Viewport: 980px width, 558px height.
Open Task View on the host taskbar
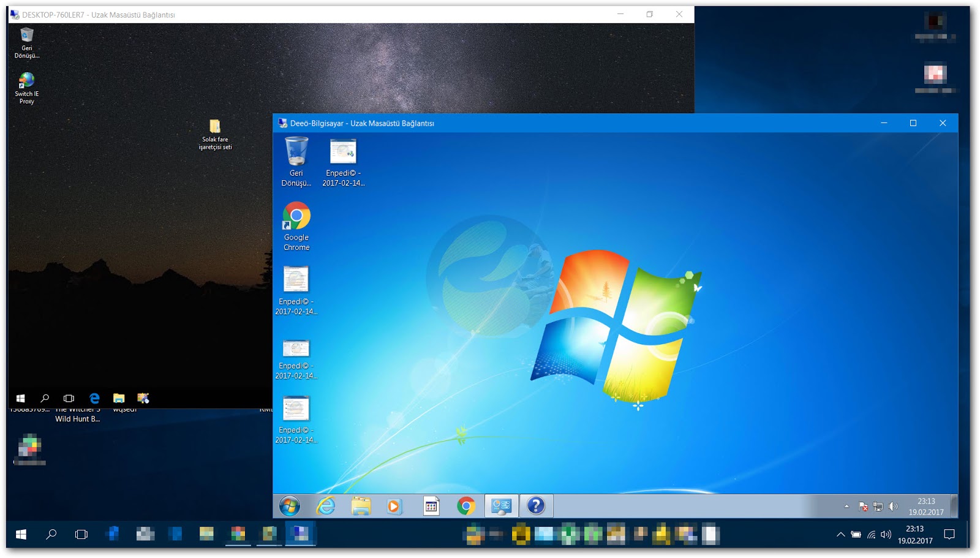pos(81,534)
